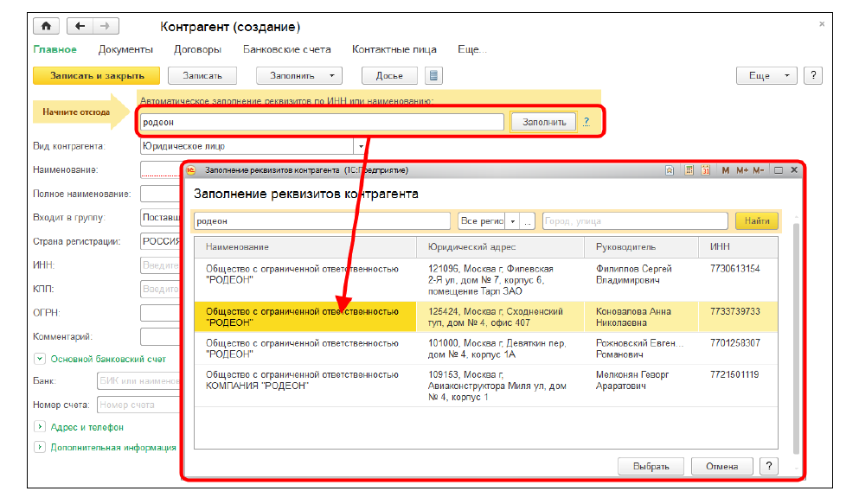The height and width of the screenshot is (504, 859).
Task: Open the calculator icon in dialog title bar
Action: coord(689,170)
